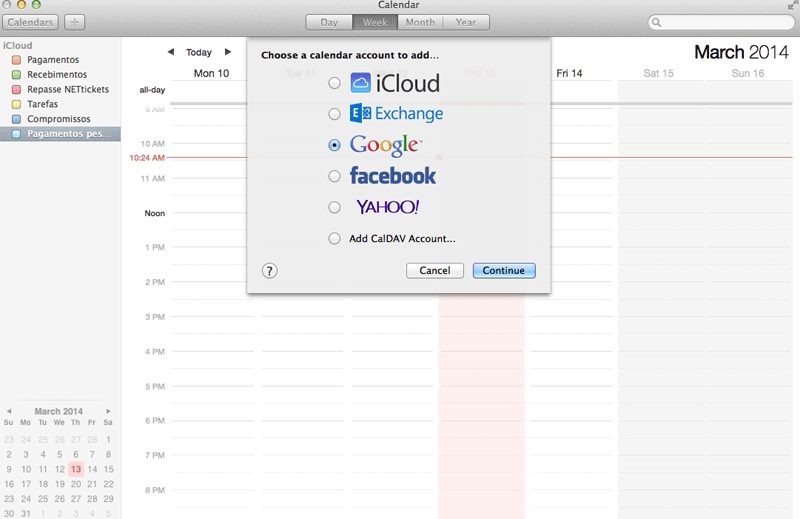
Task: Click the iCloud sidebar section header
Action: click(x=18, y=45)
